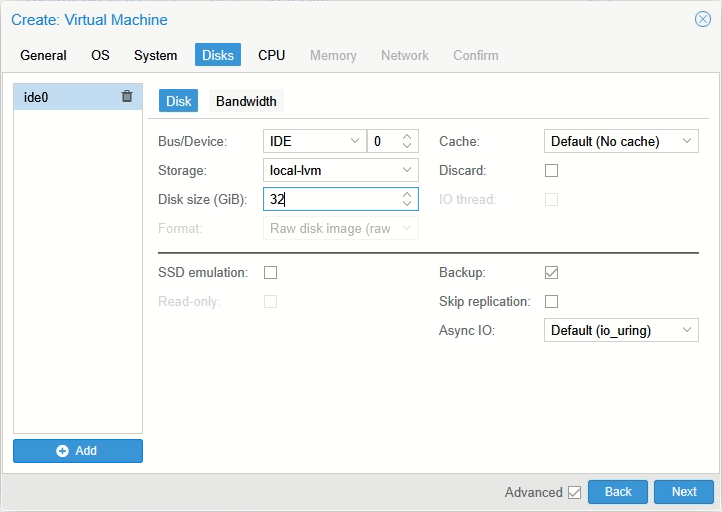Click the Disk size input field
The image size is (722, 512).
click(332, 200)
